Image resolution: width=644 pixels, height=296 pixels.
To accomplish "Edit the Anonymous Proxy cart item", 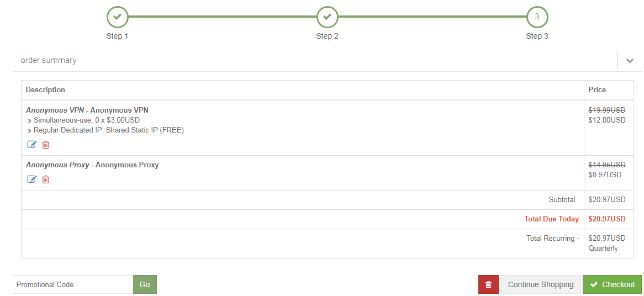I will tap(32, 179).
